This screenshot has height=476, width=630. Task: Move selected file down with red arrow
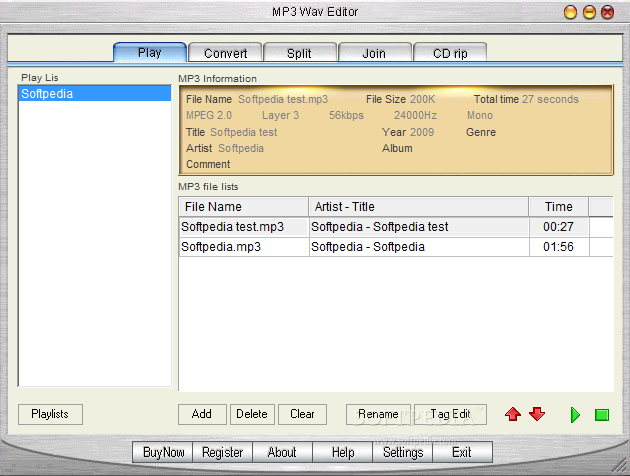[537, 414]
